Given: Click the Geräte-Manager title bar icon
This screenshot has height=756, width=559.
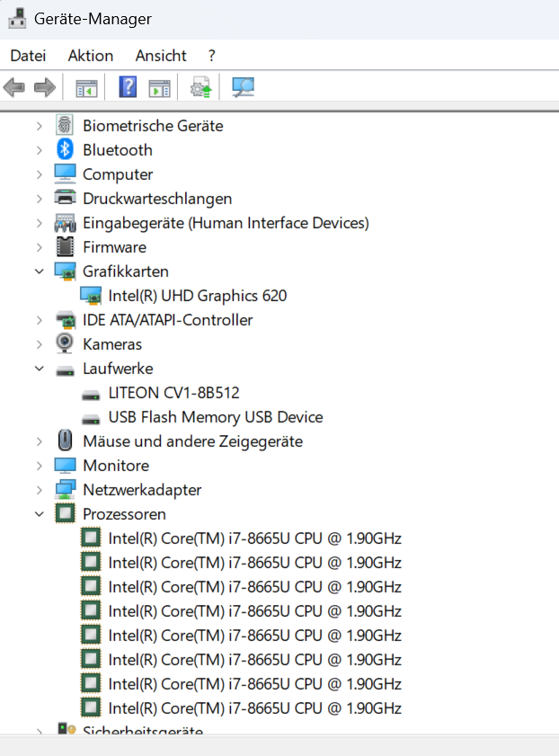Looking at the screenshot, I should click(x=17, y=18).
